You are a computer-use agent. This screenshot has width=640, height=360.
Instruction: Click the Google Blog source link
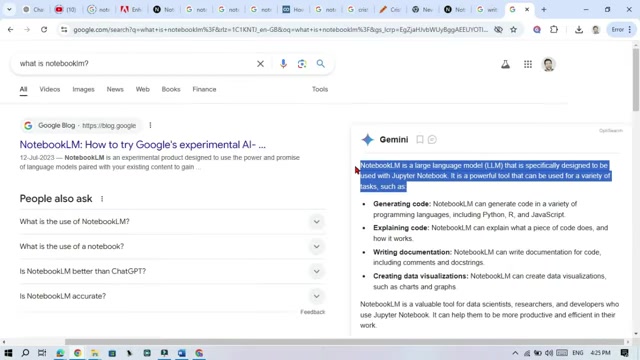[81, 125]
